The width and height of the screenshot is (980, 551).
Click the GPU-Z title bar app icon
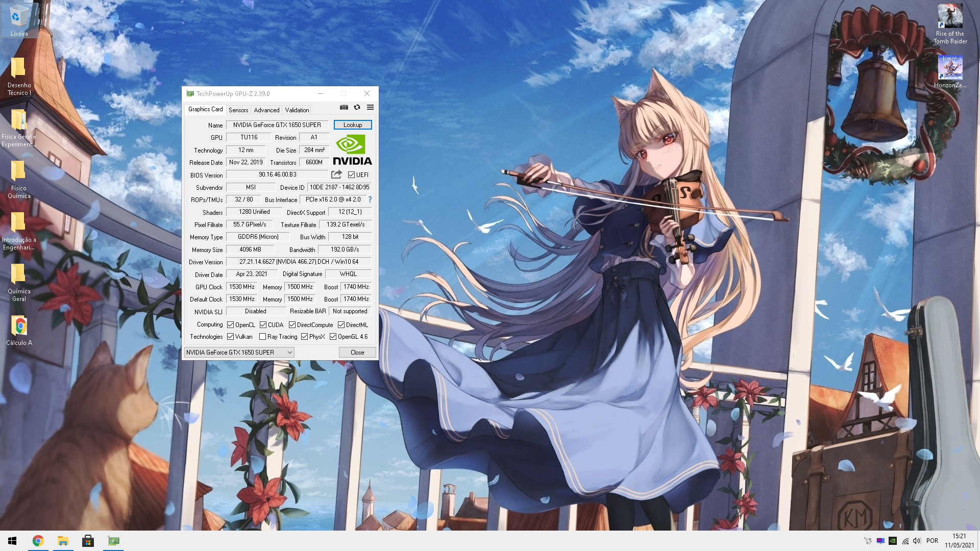click(190, 93)
